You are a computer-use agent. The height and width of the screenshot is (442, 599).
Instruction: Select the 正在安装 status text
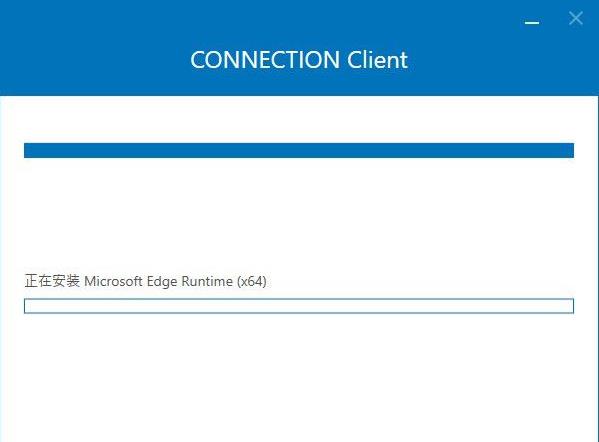point(52,281)
